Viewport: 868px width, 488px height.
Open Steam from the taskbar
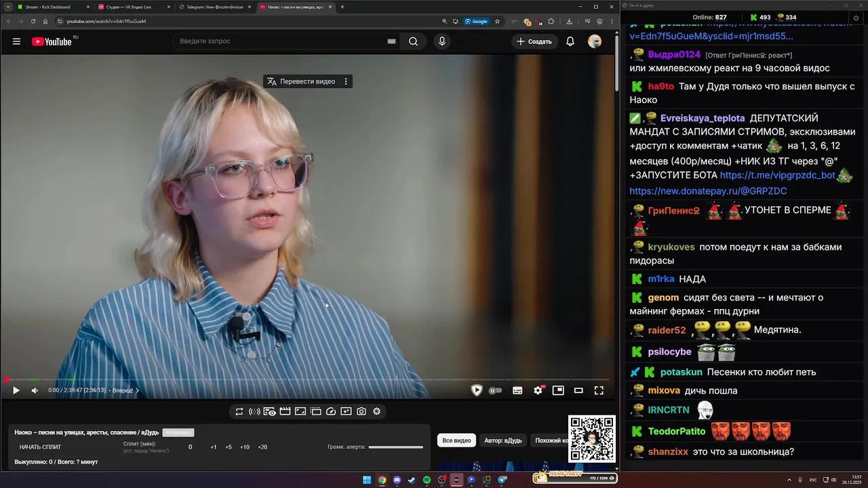point(412,480)
